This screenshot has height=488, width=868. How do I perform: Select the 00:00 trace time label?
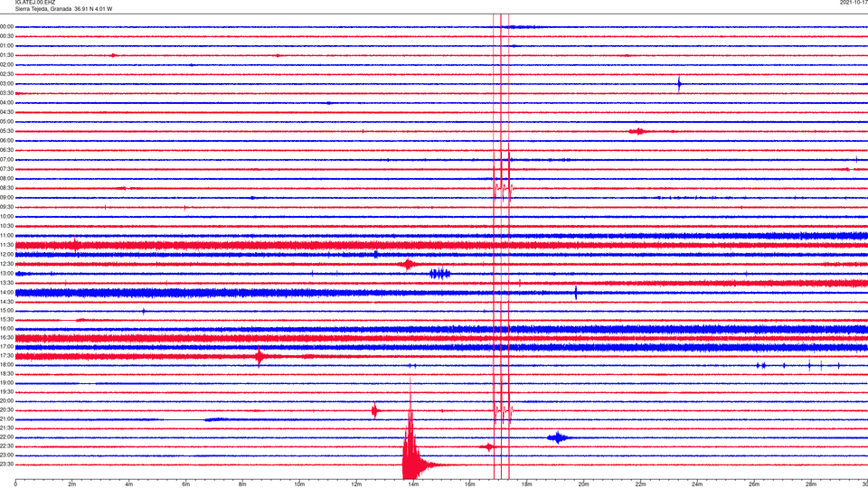(x=6, y=26)
